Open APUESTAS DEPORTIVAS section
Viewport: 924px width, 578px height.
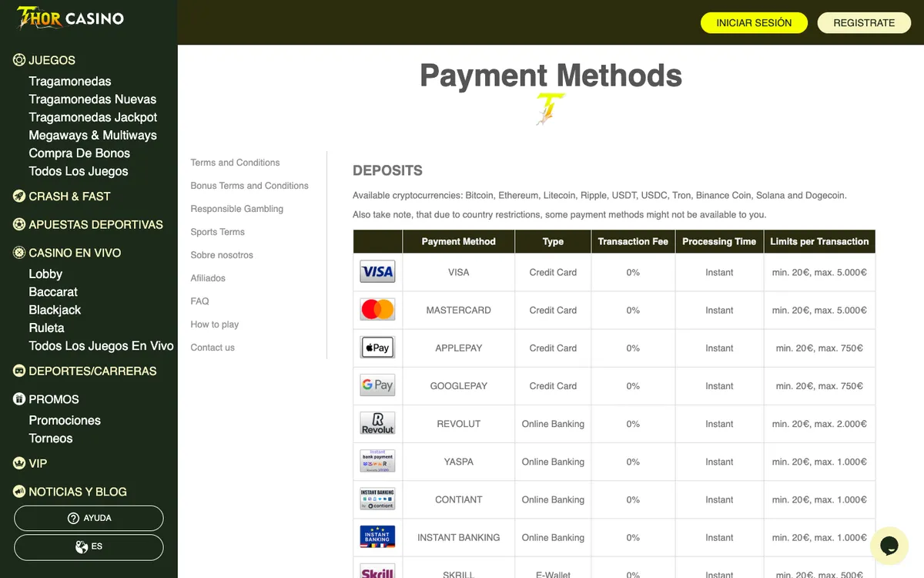point(95,225)
